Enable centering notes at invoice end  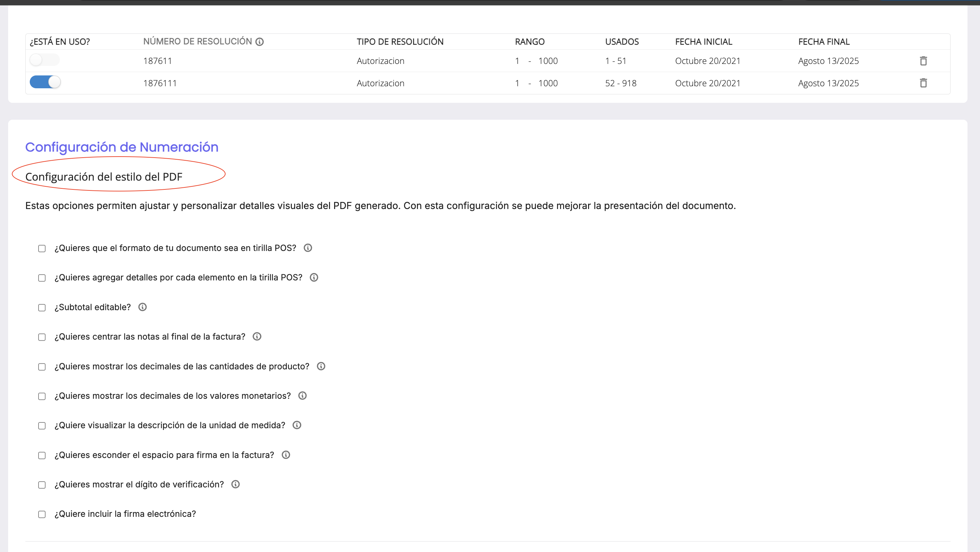(x=42, y=337)
